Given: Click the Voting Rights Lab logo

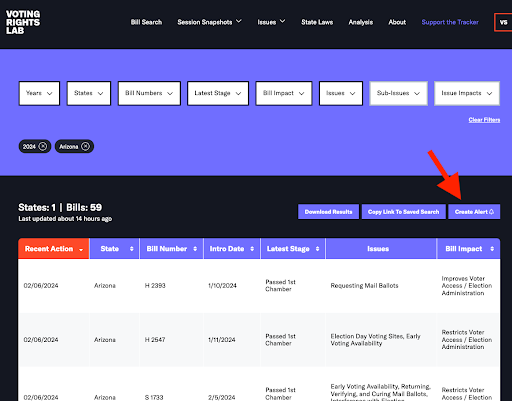Looking at the screenshot, I should 23,22.
